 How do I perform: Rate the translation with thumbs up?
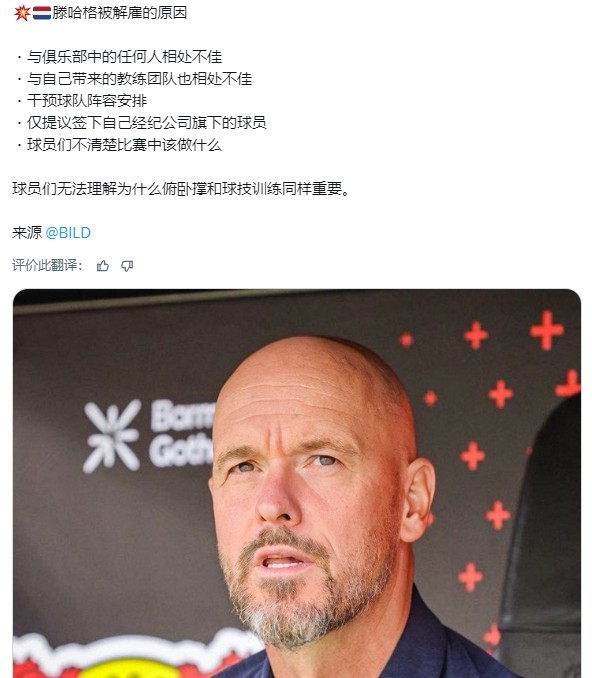(102, 265)
